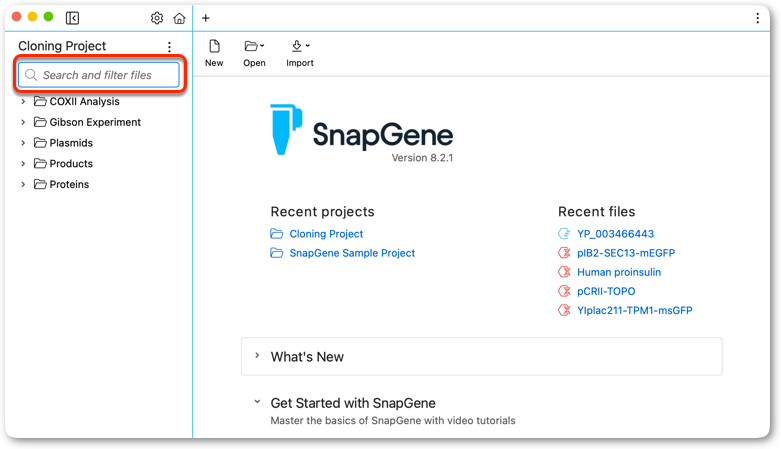Viewport: 781px width, 449px height.
Task: Collapse the Get Started with SnapGene section
Action: click(x=257, y=402)
